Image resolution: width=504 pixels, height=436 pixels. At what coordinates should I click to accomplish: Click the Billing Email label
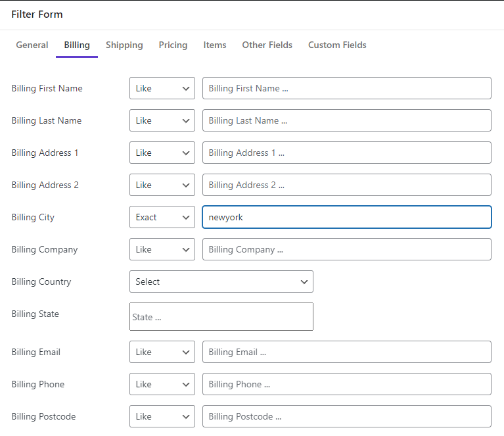coord(36,352)
